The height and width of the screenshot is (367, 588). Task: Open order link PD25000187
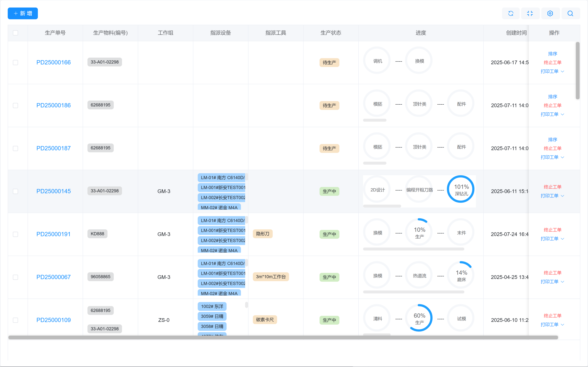pyautogui.click(x=54, y=148)
